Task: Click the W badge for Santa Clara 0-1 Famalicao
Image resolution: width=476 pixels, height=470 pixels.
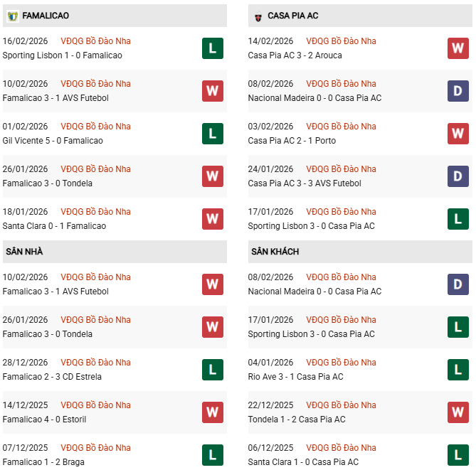Action: 212,219
